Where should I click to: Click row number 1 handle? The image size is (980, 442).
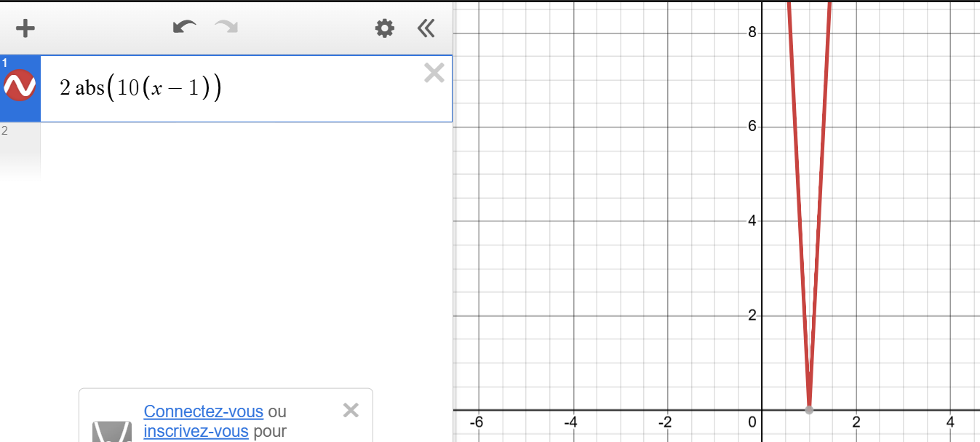(x=4, y=62)
